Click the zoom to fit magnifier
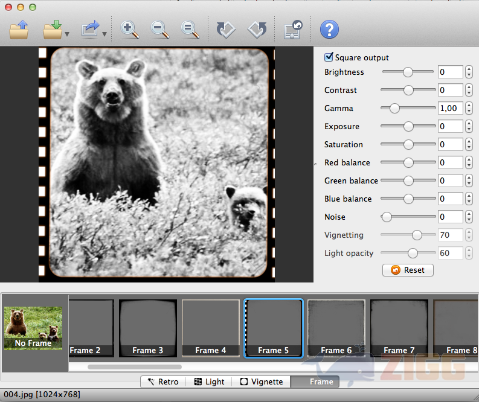The height and width of the screenshot is (402, 479). [x=190, y=30]
